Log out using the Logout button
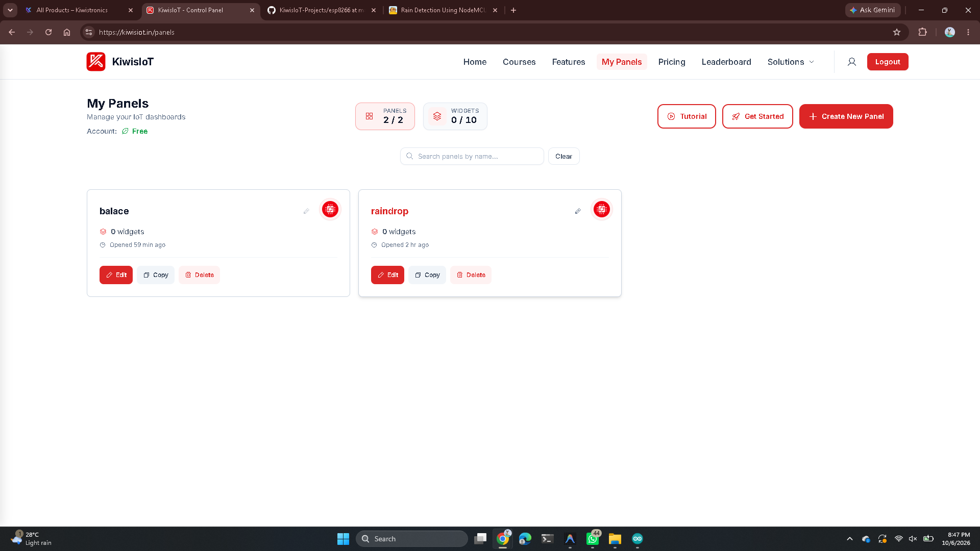This screenshot has height=551, width=980. tap(888, 62)
